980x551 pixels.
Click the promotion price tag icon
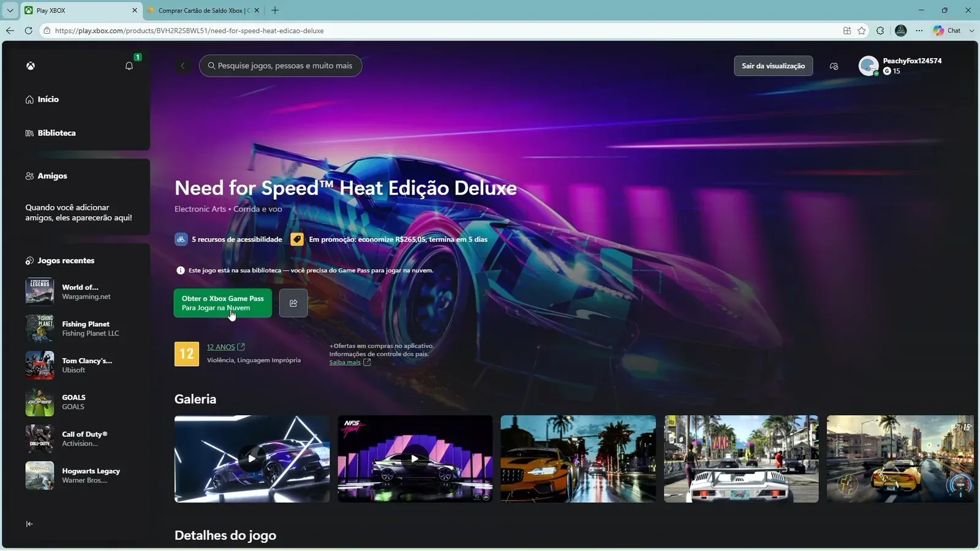[297, 239]
